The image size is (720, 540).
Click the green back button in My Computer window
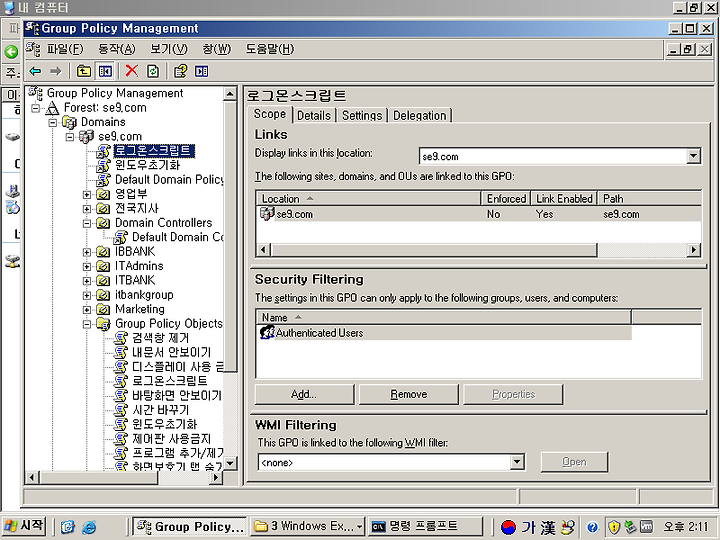[x=11, y=51]
